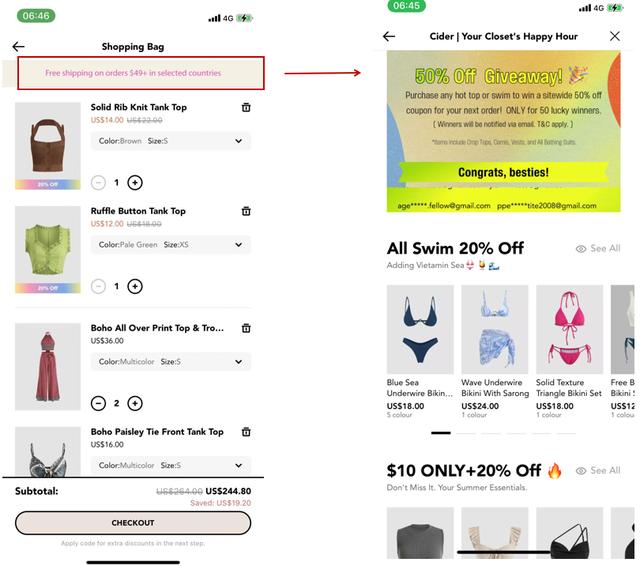Tap the CHECKOUT button

133,523
